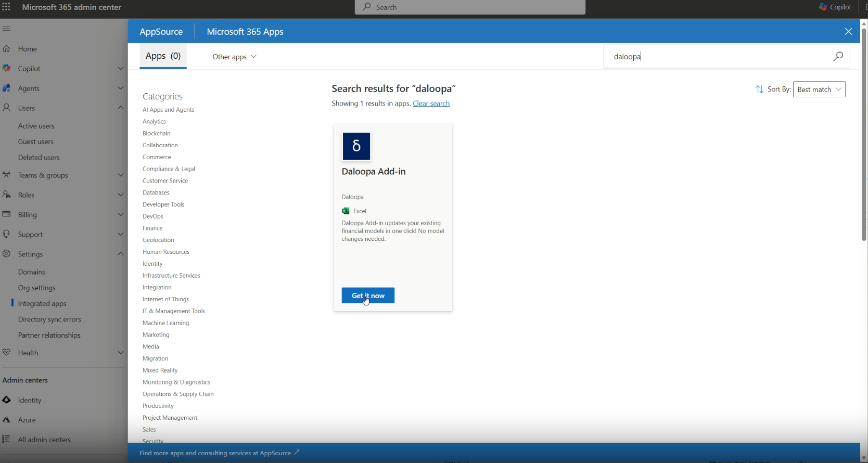This screenshot has width=868, height=463.
Task: Open Org settings page
Action: click(36, 288)
